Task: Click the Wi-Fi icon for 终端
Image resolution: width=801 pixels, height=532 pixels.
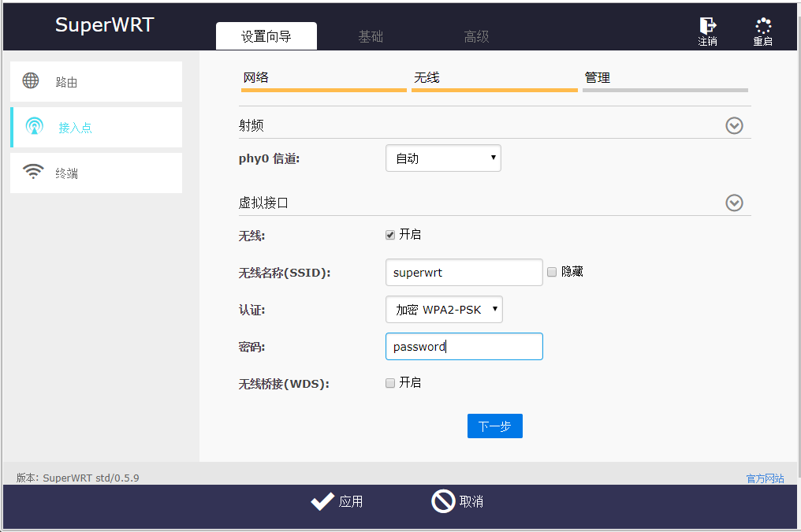Action: coord(33,172)
